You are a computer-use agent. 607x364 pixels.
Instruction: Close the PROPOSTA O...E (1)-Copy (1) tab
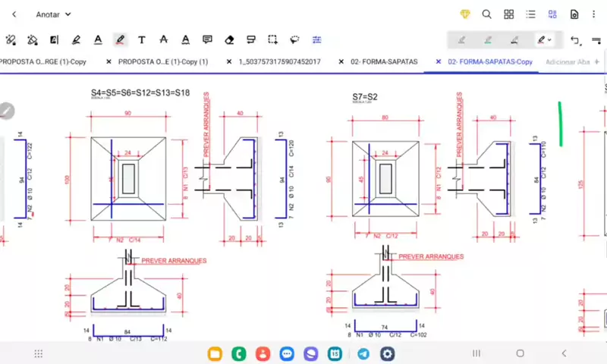pos(109,62)
